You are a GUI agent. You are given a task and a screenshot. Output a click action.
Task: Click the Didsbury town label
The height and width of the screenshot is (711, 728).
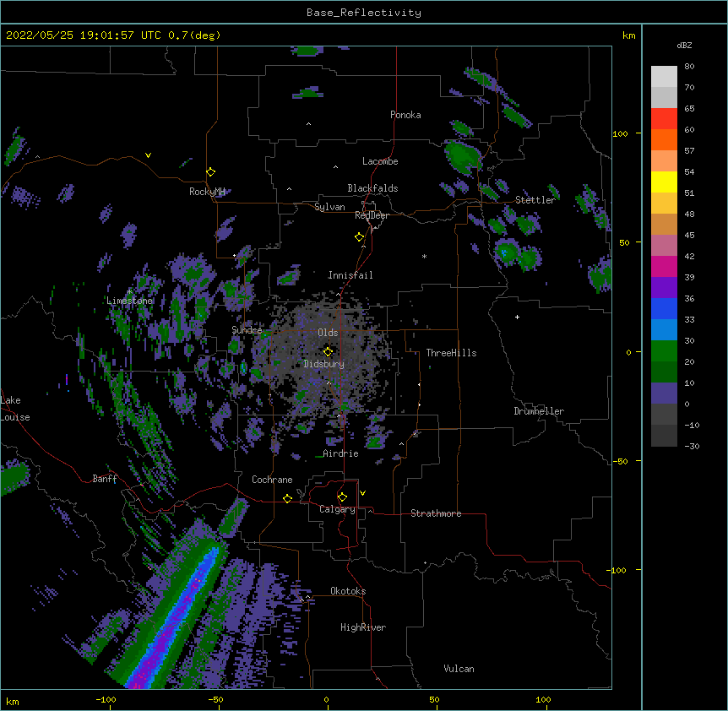point(324,364)
